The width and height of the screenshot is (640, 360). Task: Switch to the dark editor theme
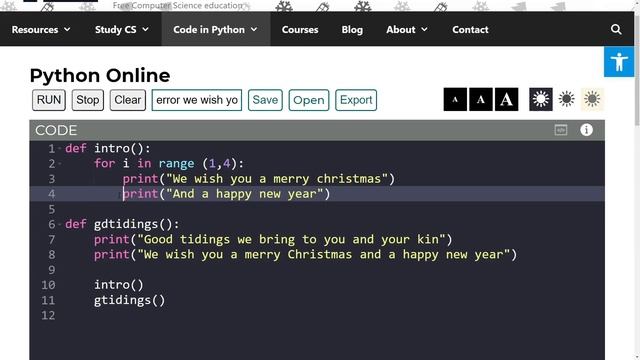click(541, 99)
